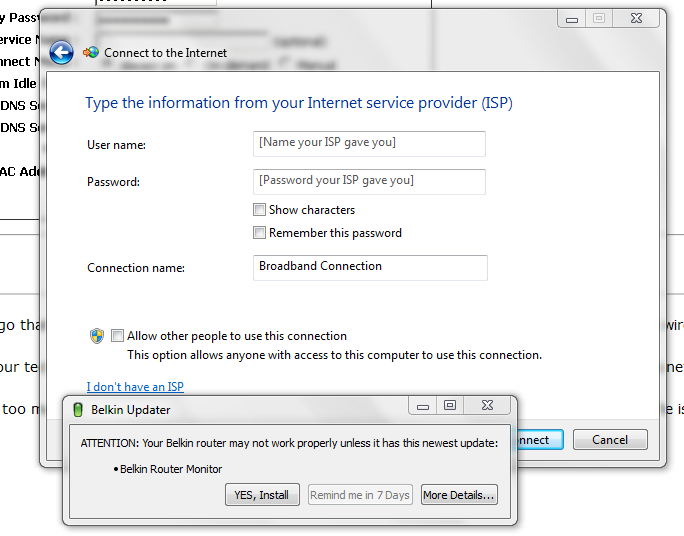The height and width of the screenshot is (536, 684).
Task: Enable the Show characters checkbox
Action: (260, 210)
